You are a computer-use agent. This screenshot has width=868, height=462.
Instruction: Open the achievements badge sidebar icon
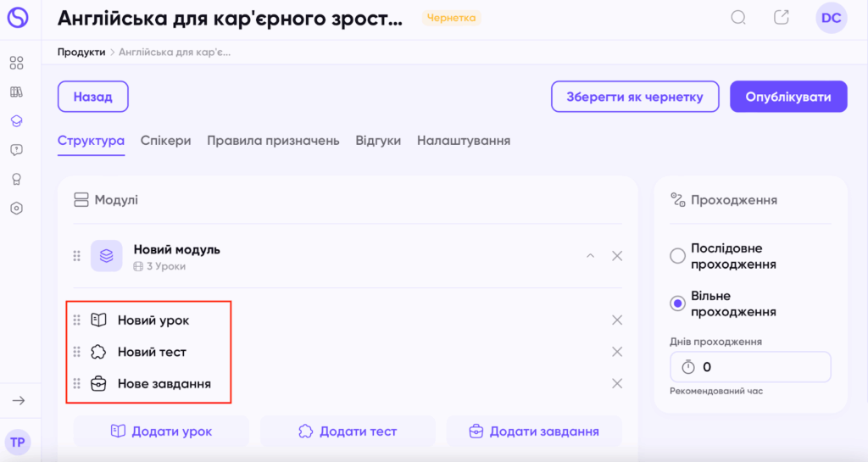click(17, 179)
